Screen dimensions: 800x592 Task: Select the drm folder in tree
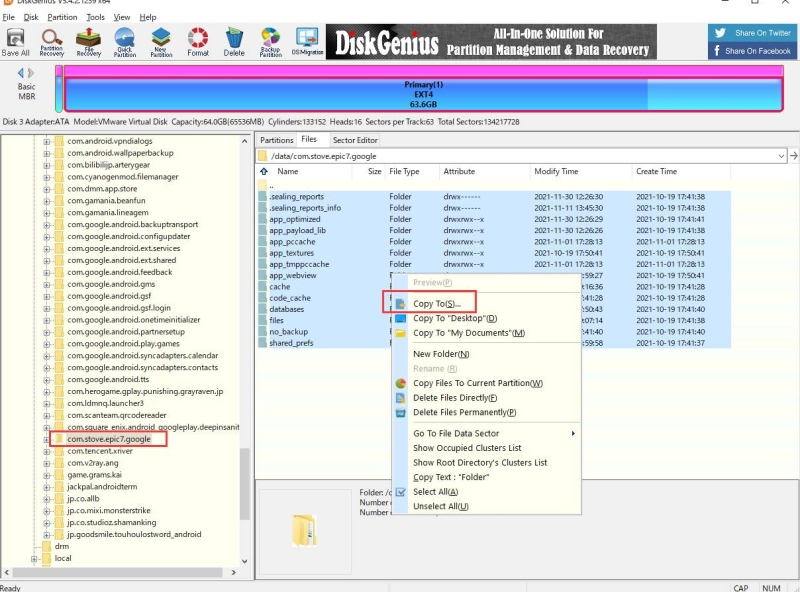click(x=62, y=547)
